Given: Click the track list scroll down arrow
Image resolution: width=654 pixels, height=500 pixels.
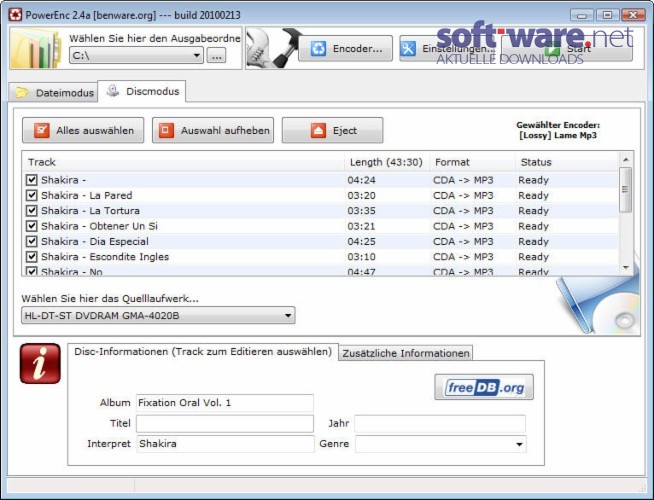Looking at the screenshot, I should [625, 267].
